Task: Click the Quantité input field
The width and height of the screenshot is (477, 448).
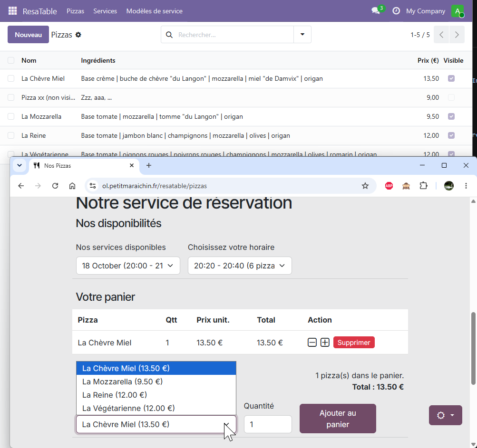Action: tap(268, 424)
